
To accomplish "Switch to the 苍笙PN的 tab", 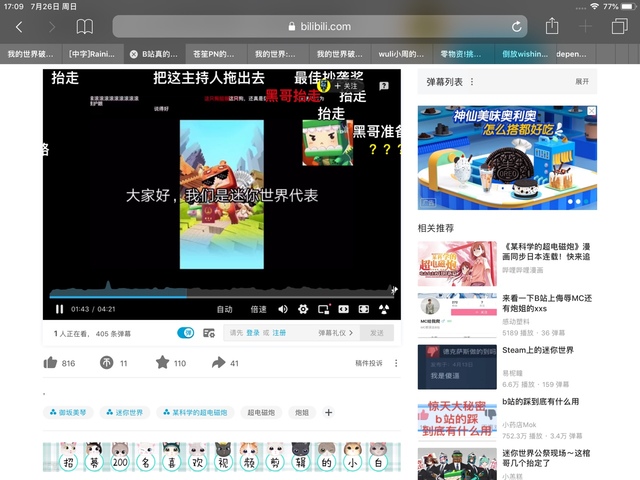I will (216, 54).
